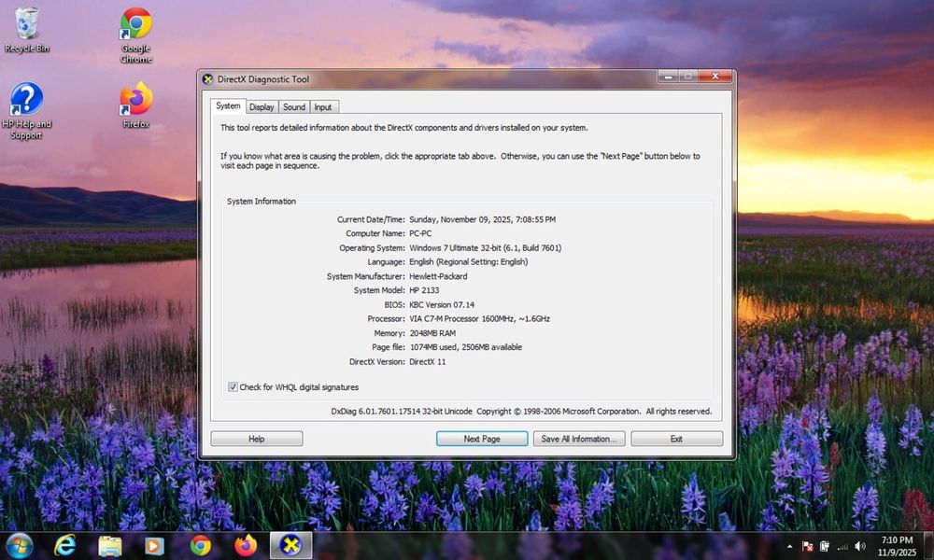Click the DirectX Diagnostic Tool title bar icon
Screen dimensions: 934x560
pyautogui.click(x=208, y=79)
